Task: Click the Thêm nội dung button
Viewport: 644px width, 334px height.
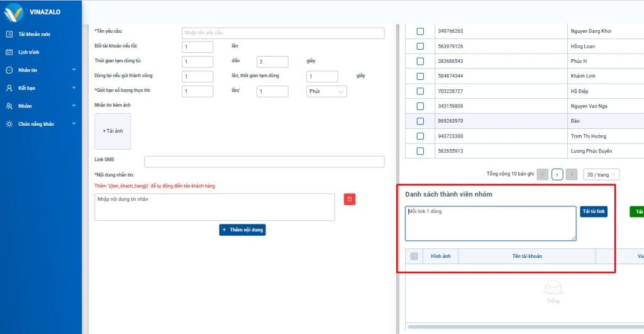Action: (x=242, y=230)
